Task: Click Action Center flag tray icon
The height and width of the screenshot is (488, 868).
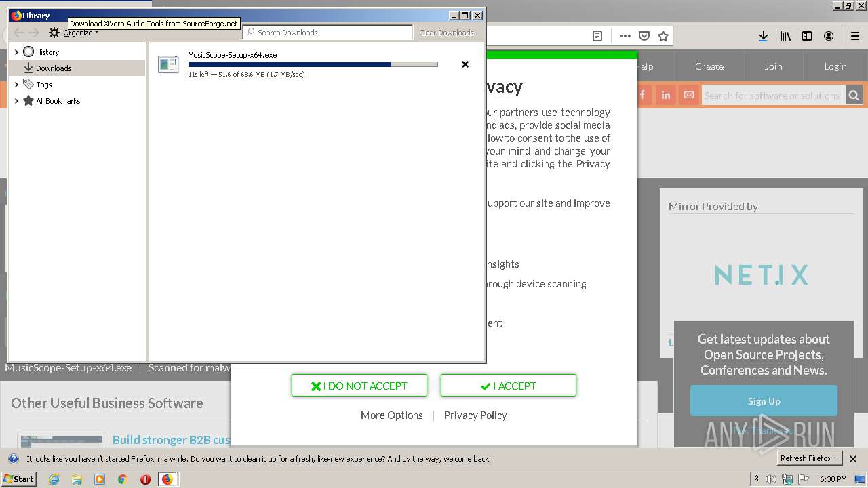Action: (x=804, y=479)
